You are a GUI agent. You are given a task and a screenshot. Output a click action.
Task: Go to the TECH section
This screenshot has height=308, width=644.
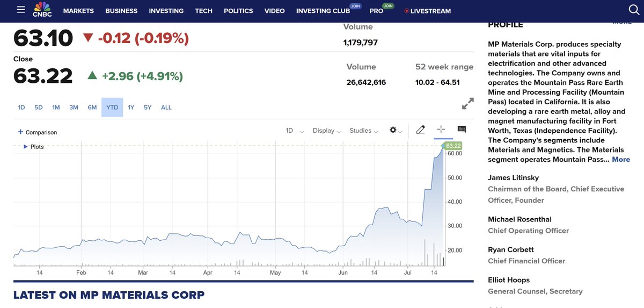tap(204, 11)
